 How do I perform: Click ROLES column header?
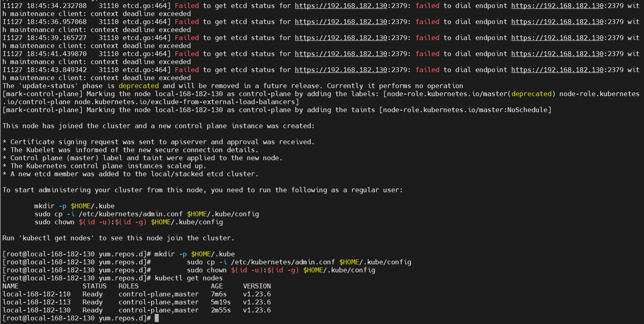[x=129, y=286]
